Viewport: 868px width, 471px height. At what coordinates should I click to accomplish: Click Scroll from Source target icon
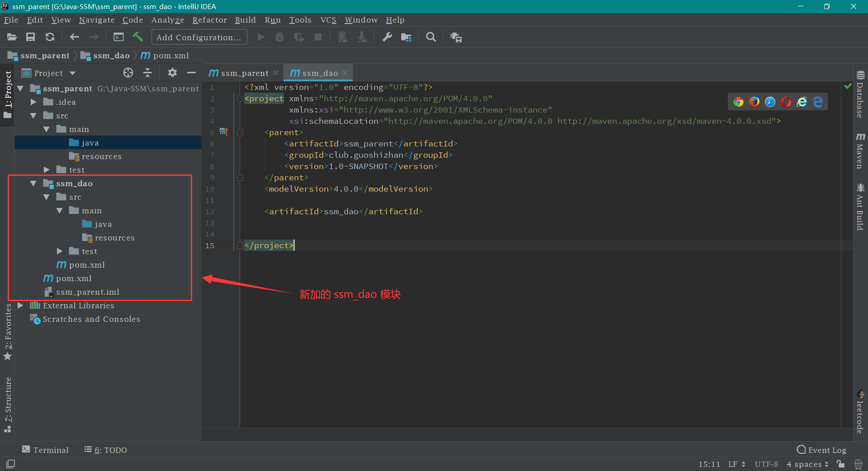(128, 73)
